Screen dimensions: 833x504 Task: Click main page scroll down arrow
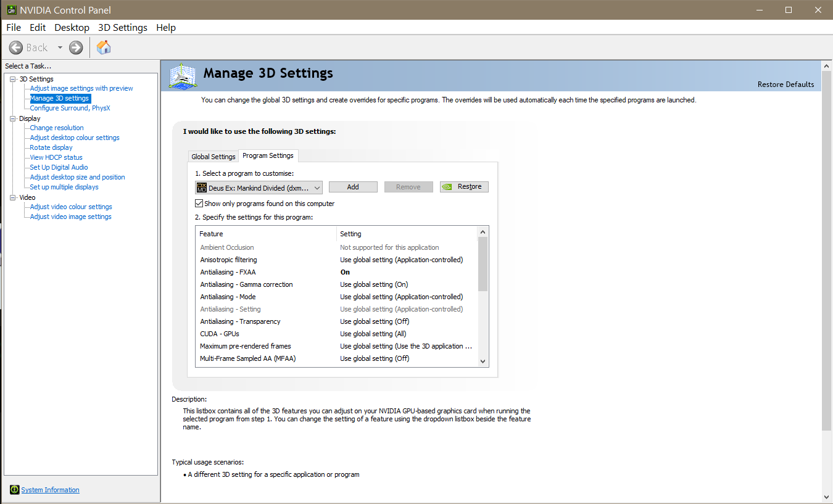[x=827, y=497]
